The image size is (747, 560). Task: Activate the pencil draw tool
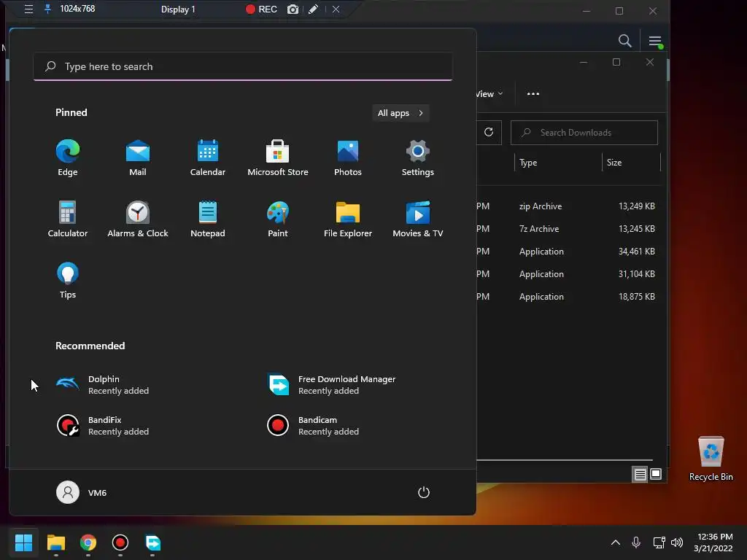pyautogui.click(x=313, y=9)
